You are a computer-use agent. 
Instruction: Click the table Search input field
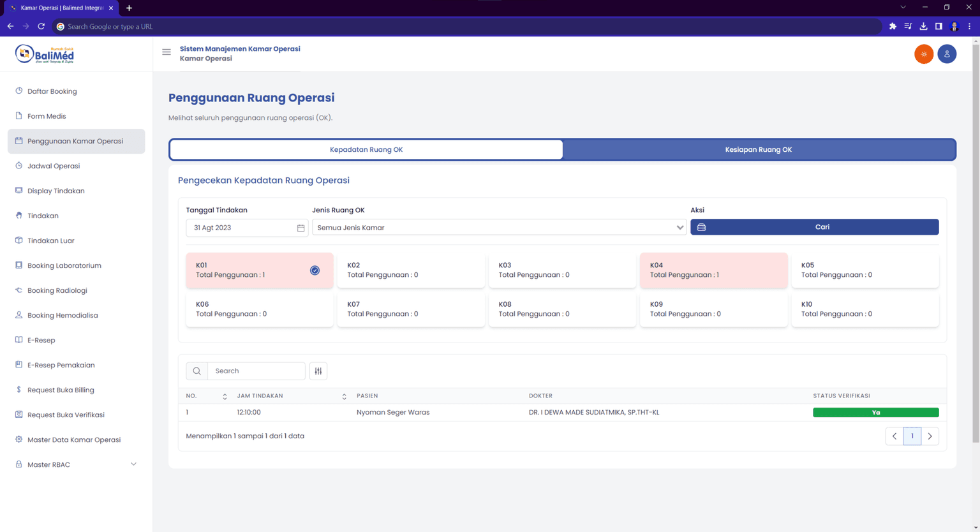click(x=256, y=371)
